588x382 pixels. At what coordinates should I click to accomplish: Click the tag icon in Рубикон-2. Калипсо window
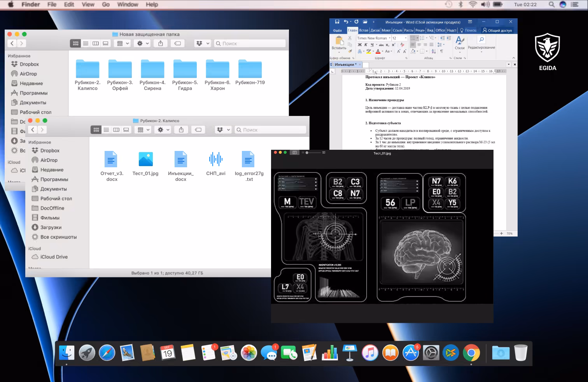point(198,130)
